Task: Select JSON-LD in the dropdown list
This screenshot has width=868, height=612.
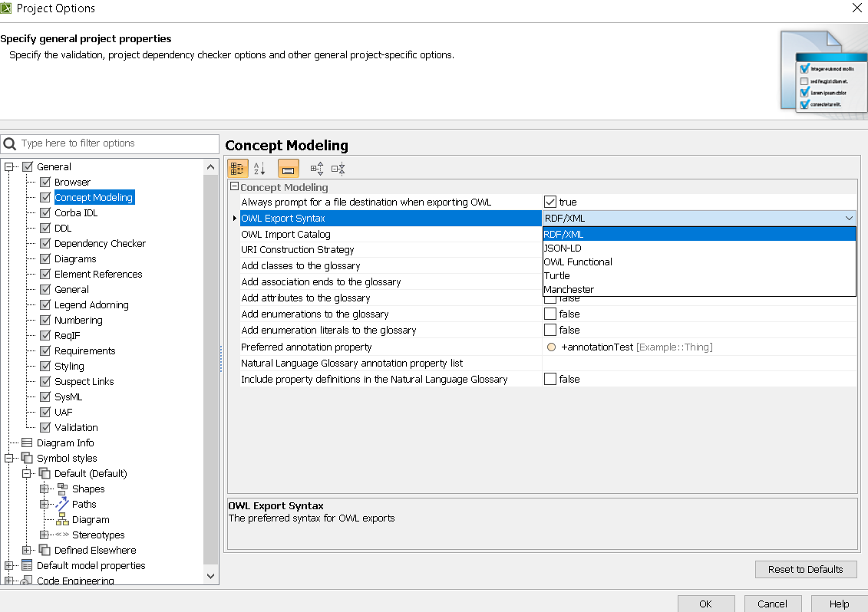Action: 563,248
